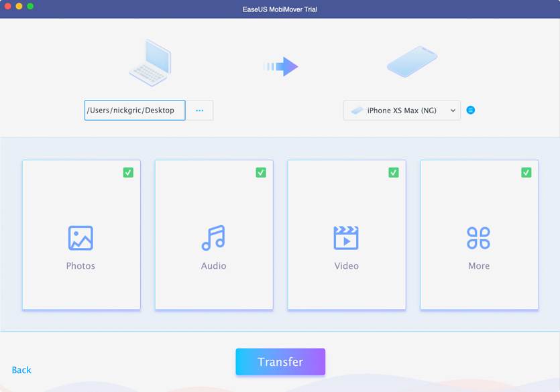
Task: Deselect the More category checkbox
Action: tap(526, 172)
